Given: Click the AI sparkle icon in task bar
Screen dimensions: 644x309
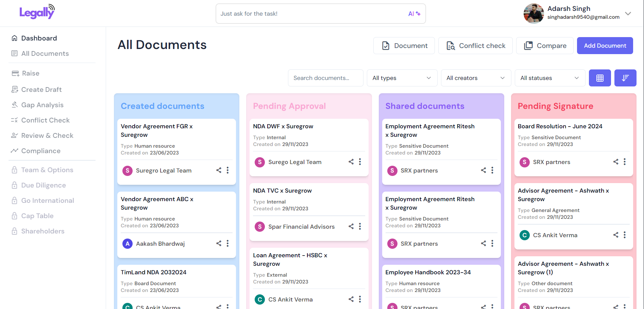Looking at the screenshot, I should 414,14.
